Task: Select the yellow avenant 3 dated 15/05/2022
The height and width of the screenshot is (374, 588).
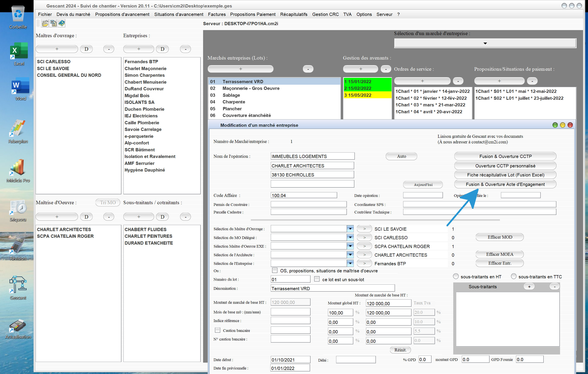Action: 367,95
